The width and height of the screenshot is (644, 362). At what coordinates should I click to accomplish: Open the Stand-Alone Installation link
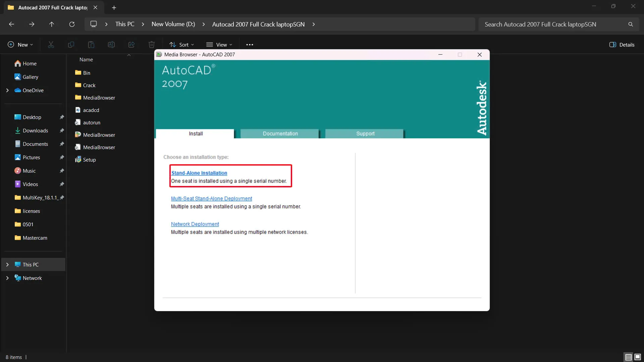(x=199, y=173)
